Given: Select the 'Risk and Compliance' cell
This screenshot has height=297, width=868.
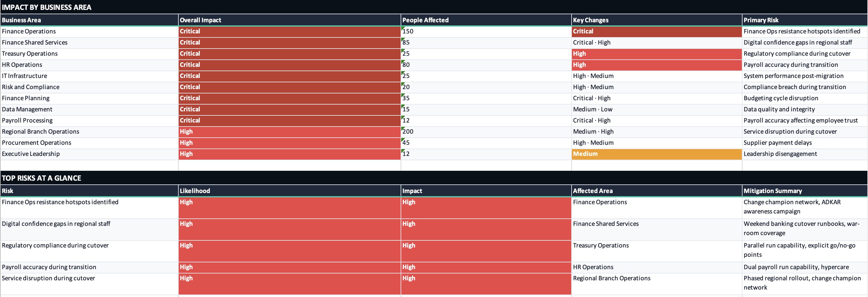Looking at the screenshot, I should pos(89,87).
